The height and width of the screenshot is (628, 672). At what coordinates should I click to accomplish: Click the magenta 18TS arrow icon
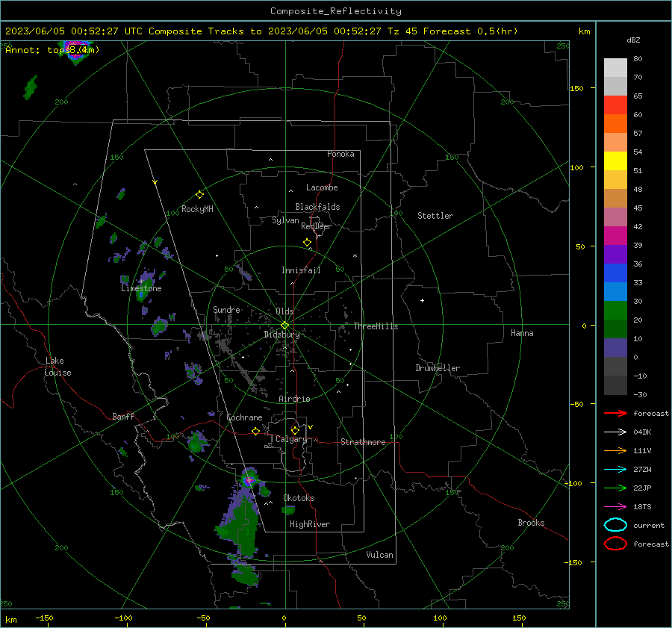(615, 507)
